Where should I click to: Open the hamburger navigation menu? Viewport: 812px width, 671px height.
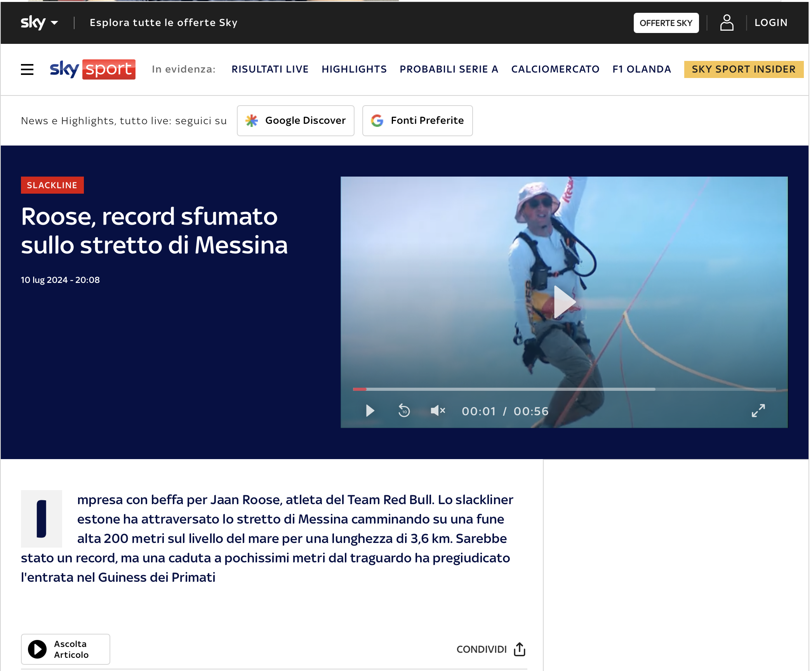[27, 69]
